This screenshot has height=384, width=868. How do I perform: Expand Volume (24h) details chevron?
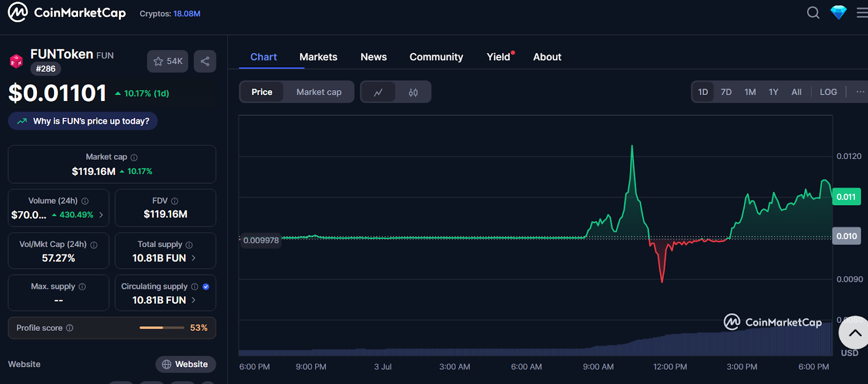click(x=101, y=215)
